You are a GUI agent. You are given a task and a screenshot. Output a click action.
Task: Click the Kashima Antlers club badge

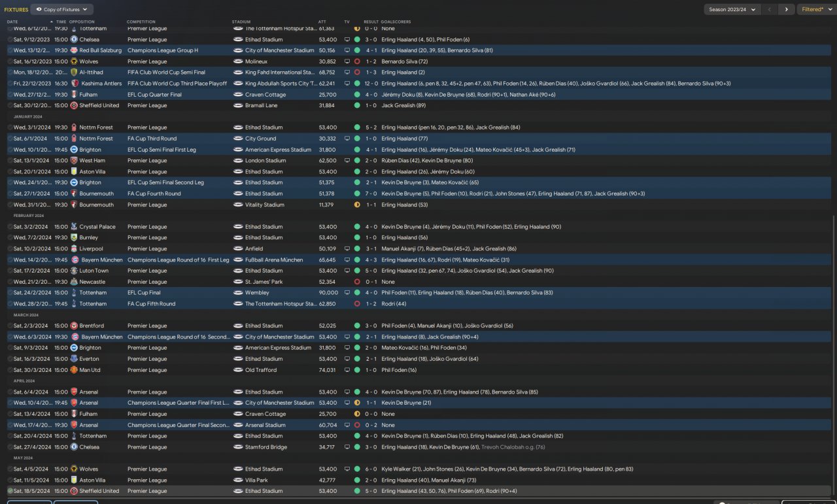(74, 84)
